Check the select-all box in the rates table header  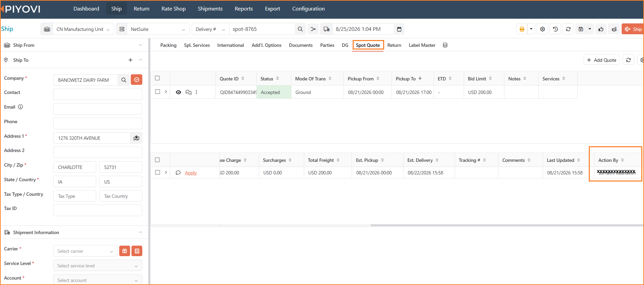click(x=158, y=160)
